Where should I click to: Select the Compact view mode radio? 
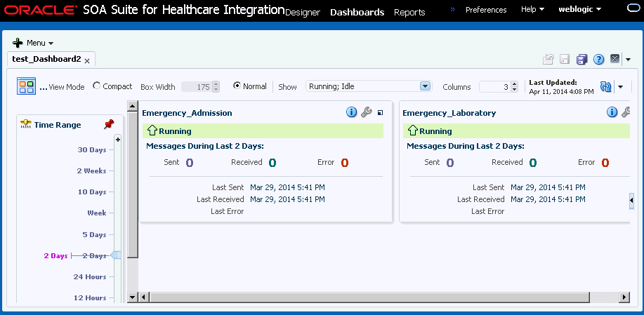[96, 86]
